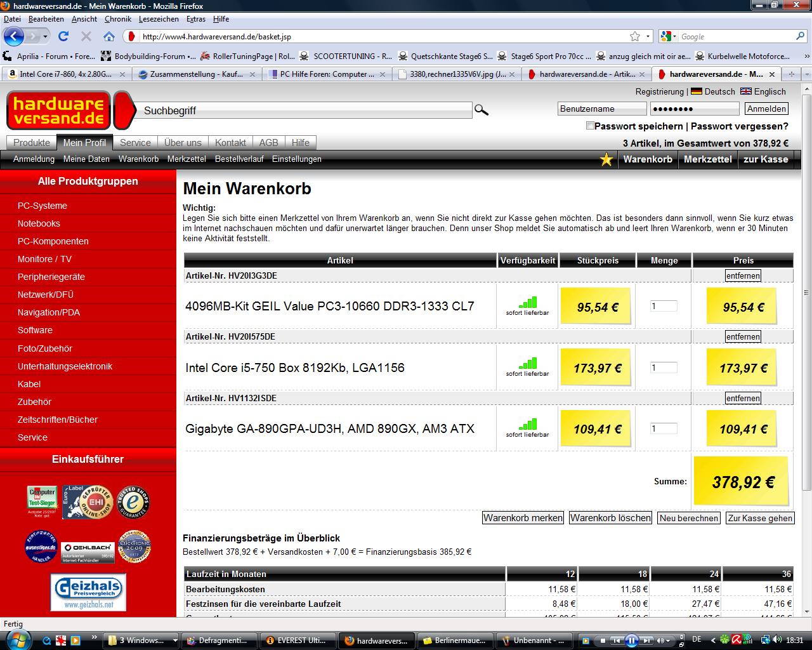Open the Registrierung link
This screenshot has width=812, height=650.
pyautogui.click(x=660, y=91)
